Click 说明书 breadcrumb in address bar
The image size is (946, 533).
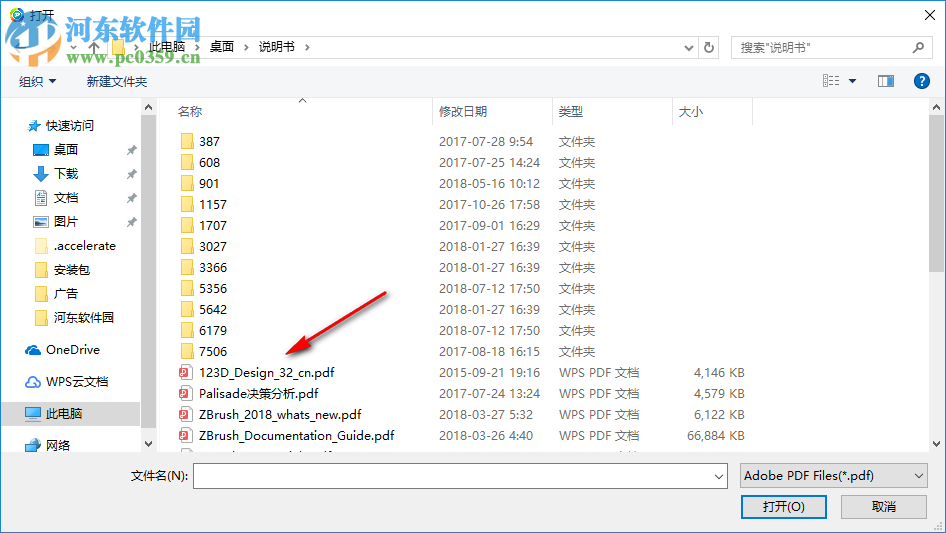point(276,47)
